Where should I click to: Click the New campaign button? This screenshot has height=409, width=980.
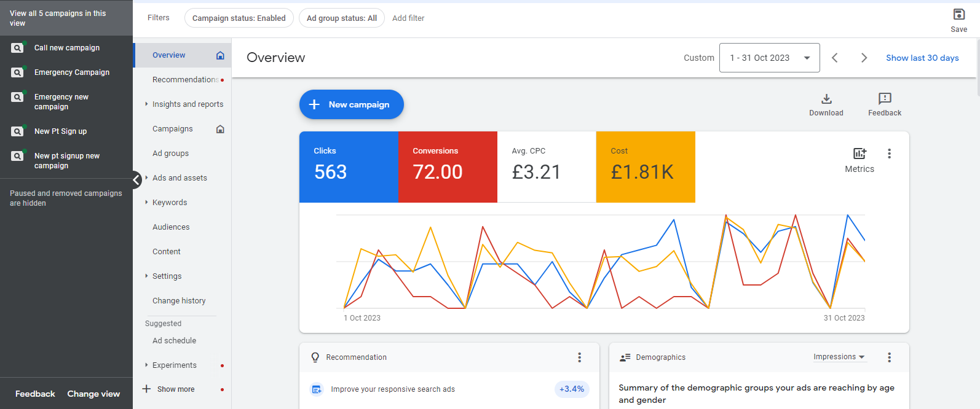coord(351,104)
